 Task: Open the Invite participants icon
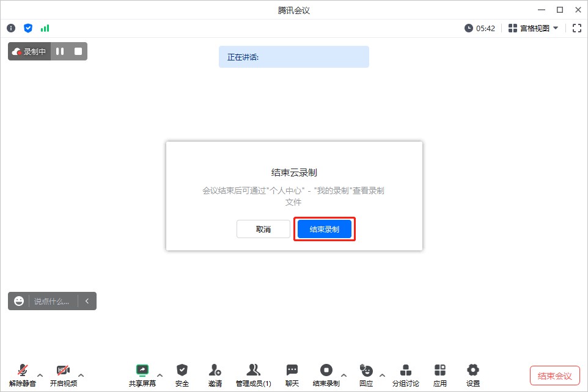[215, 375]
